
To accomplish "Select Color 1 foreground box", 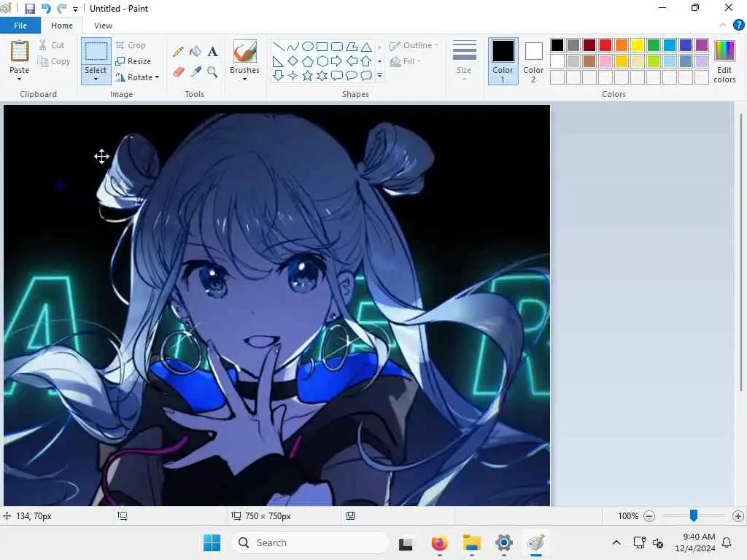I will (503, 61).
